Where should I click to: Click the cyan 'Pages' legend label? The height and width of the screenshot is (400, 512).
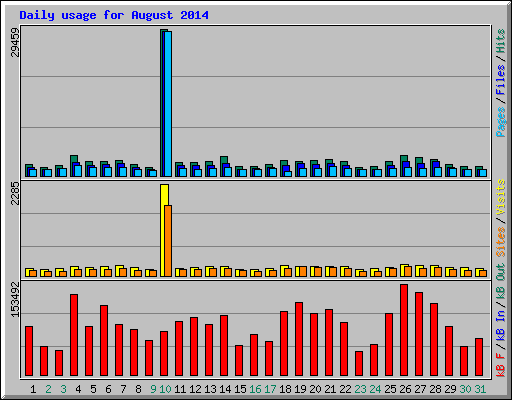pos(501,122)
